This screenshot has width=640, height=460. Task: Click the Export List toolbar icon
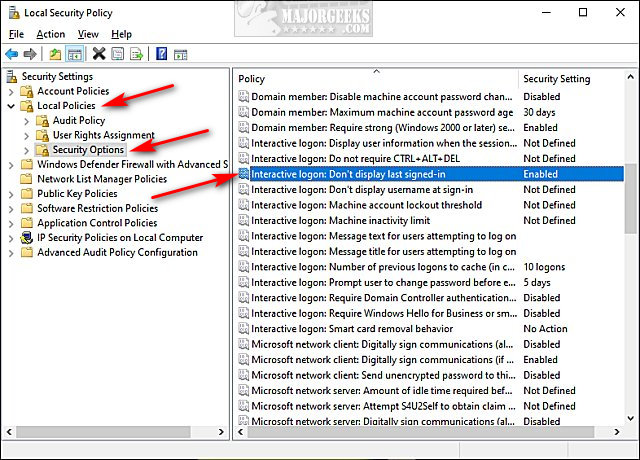pos(136,54)
